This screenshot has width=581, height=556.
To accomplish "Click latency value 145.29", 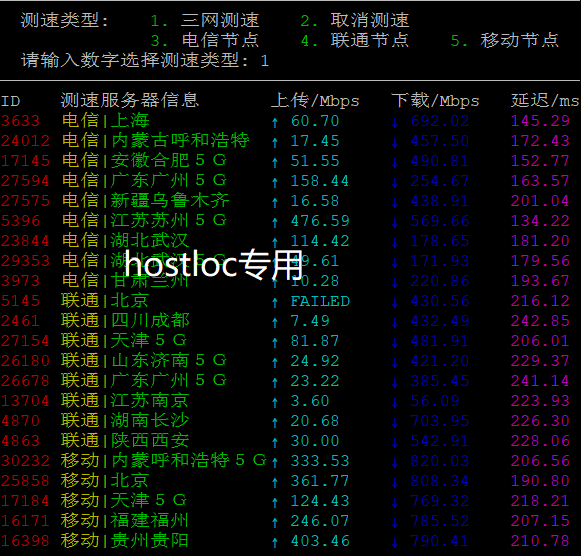I will 540,121.
